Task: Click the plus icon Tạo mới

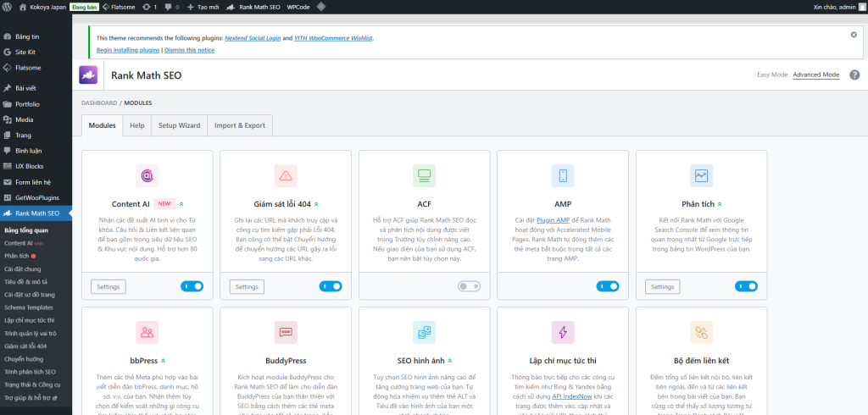Action: coord(191,7)
